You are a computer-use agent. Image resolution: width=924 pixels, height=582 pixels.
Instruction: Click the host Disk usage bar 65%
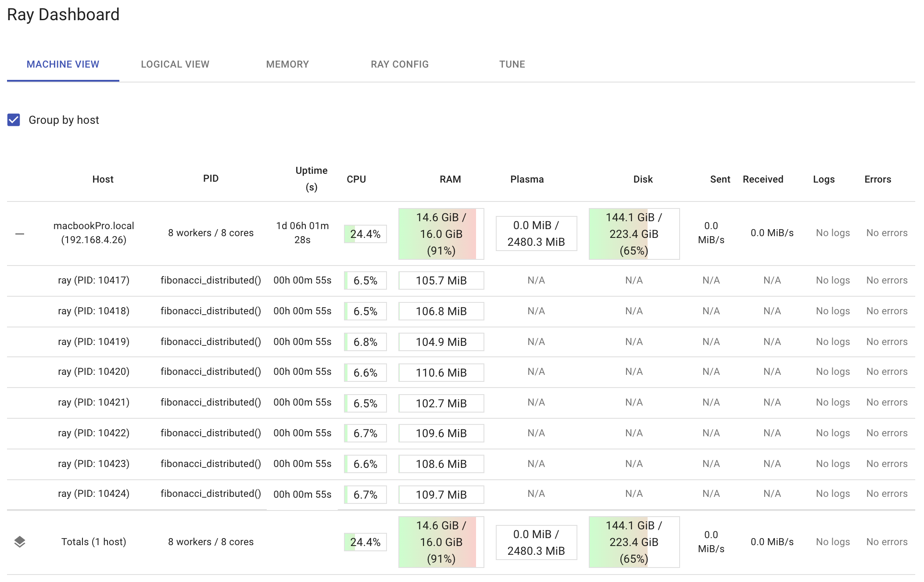634,234
